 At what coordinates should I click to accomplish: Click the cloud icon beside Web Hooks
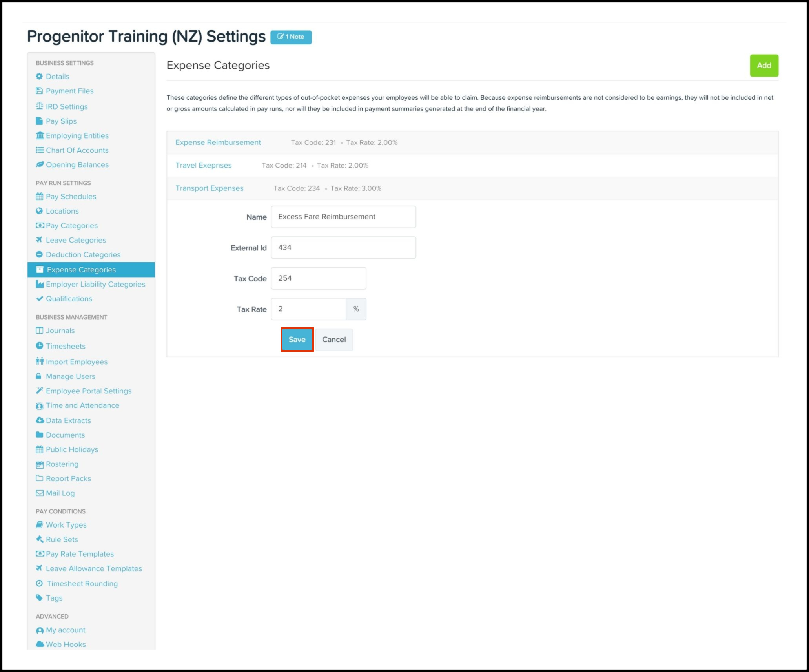[40, 644]
